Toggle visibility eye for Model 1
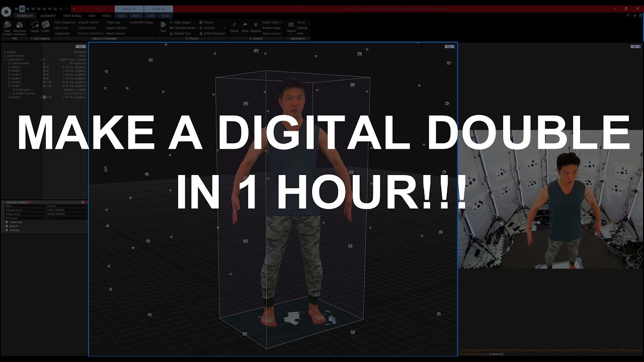The width and height of the screenshot is (644, 362). coord(44,67)
